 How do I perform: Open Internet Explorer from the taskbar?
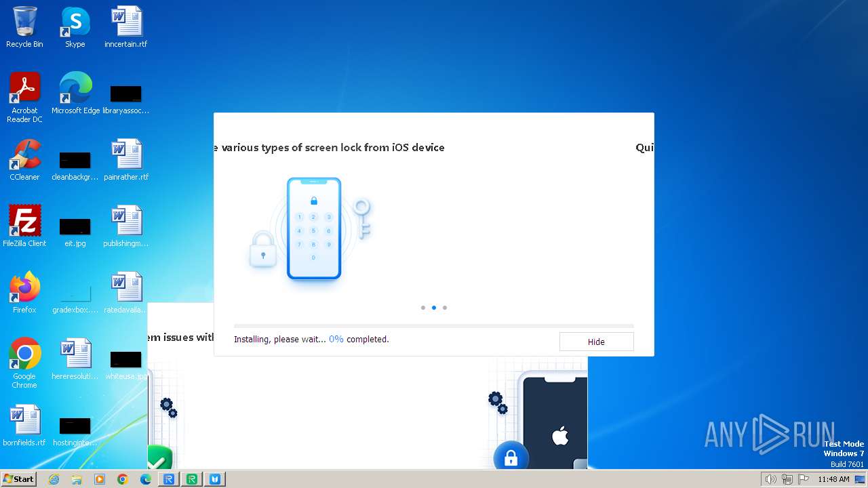[x=54, y=479]
